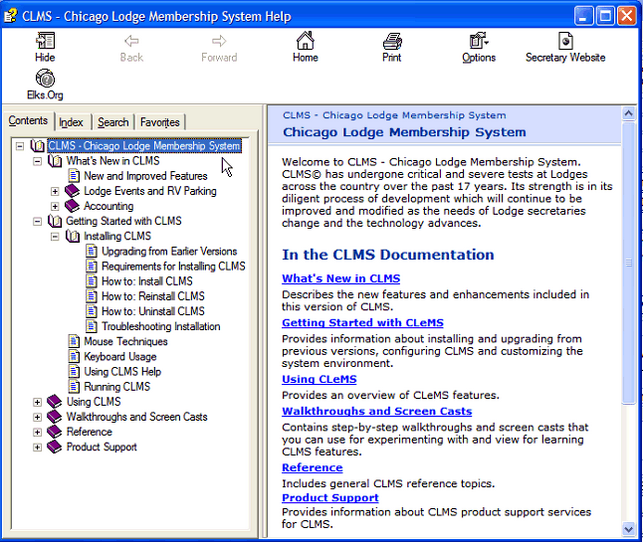Expand the Product Support tree node
Viewport: 643px width, 542px height.
38,447
